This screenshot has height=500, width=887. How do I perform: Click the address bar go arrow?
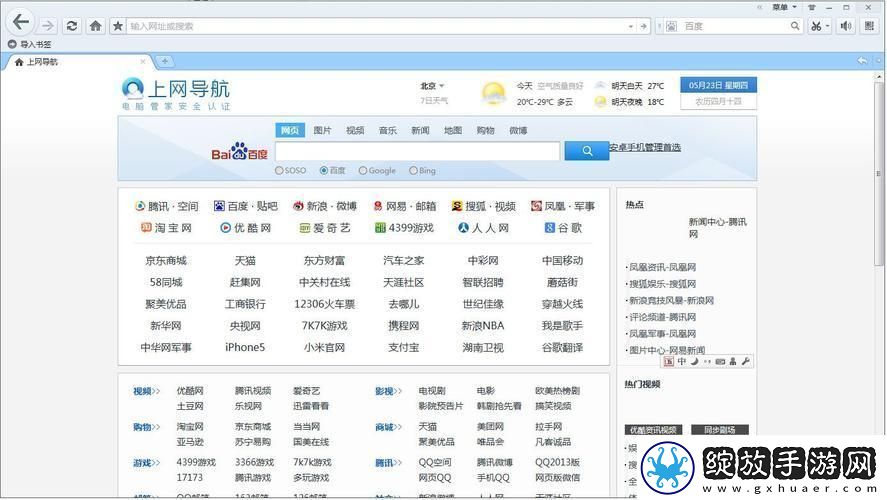[x=643, y=27]
